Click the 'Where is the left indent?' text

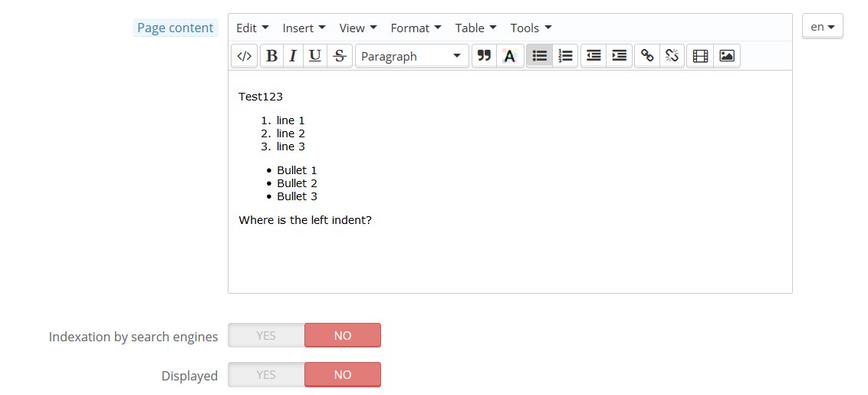click(305, 220)
